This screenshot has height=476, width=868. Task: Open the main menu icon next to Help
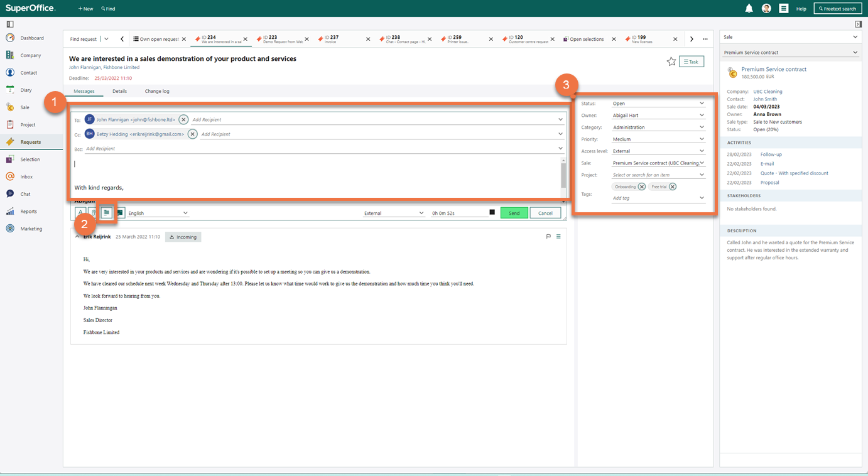click(784, 8)
